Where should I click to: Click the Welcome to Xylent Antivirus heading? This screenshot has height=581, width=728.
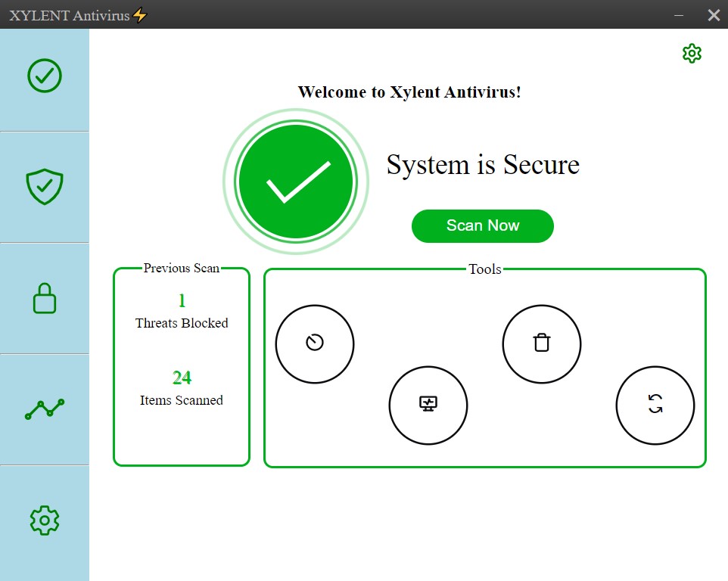pyautogui.click(x=409, y=92)
